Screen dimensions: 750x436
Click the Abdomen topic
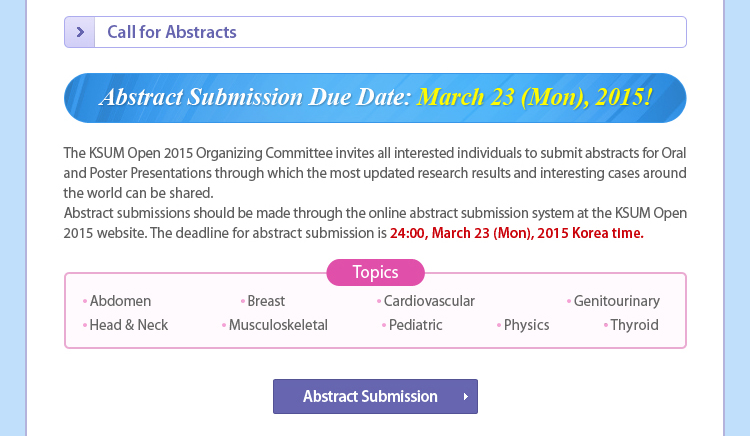tap(121, 301)
